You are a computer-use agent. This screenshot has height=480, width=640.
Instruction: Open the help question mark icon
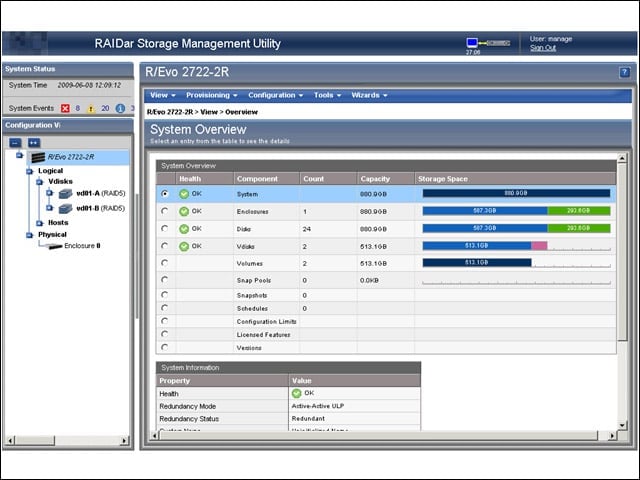click(624, 72)
